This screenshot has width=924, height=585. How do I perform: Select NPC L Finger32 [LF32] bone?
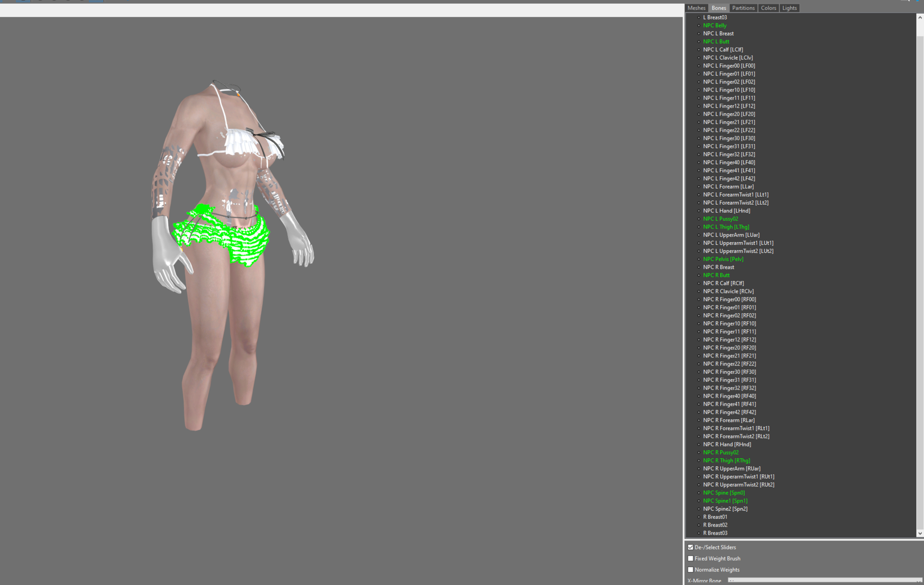click(x=729, y=154)
